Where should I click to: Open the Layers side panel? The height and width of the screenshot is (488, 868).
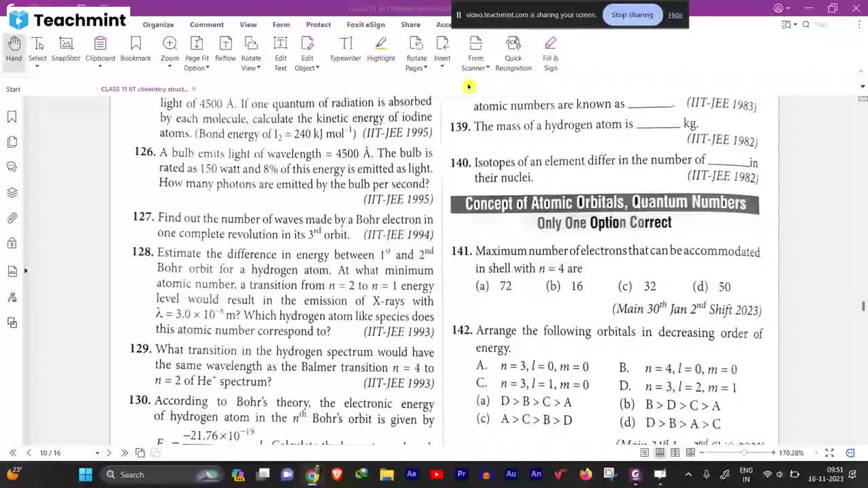point(12,192)
